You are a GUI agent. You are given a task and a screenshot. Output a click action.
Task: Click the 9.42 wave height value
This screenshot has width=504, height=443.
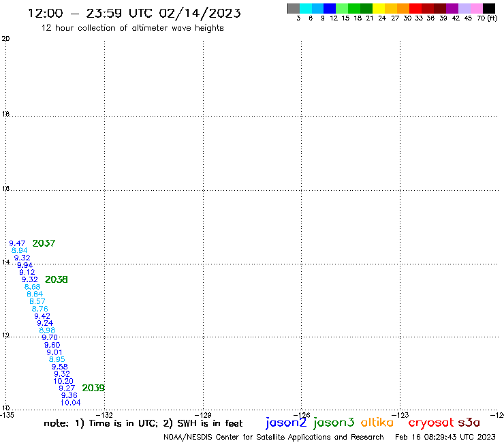[42, 316]
